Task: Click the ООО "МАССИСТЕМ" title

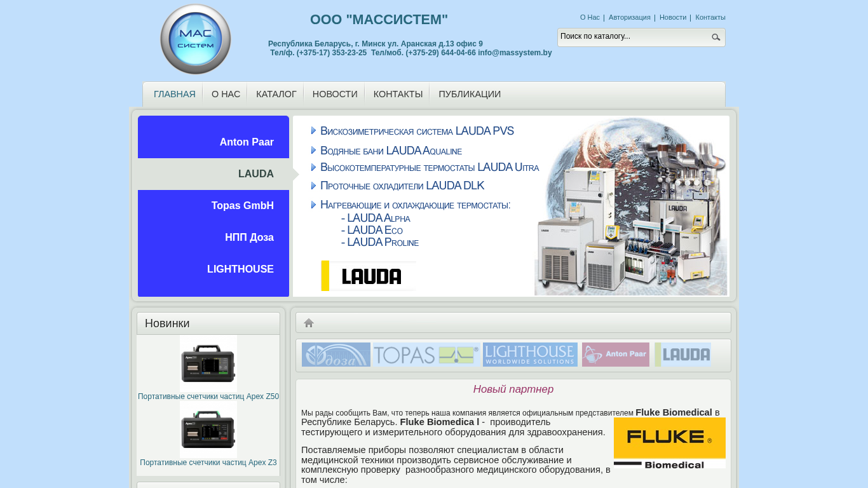Action: (x=379, y=20)
